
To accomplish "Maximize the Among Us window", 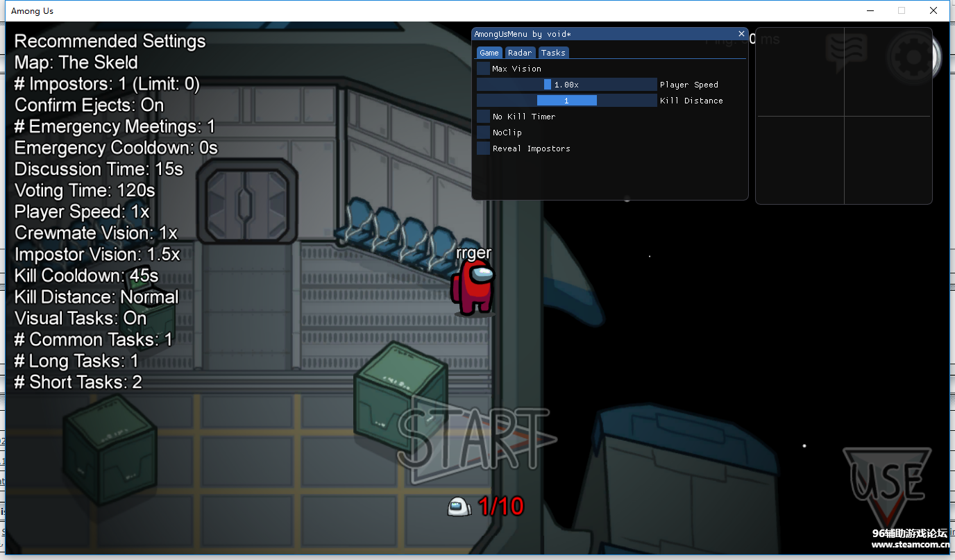I will click(x=902, y=10).
